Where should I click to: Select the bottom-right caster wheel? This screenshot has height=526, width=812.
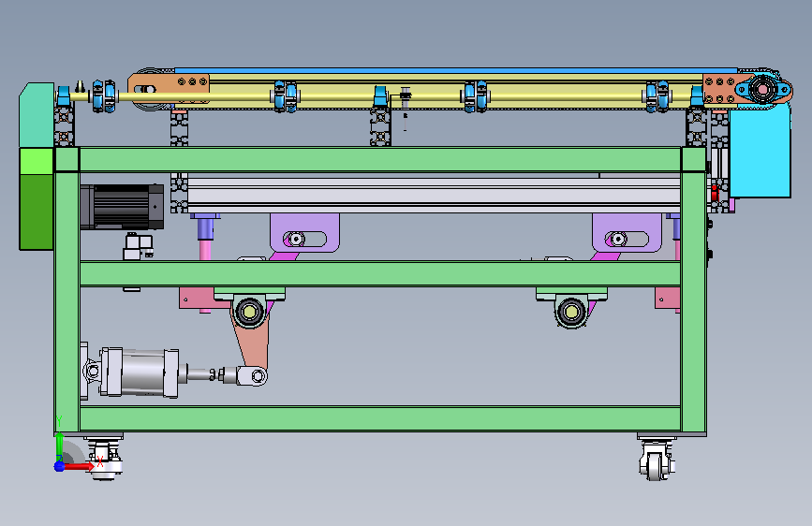(x=656, y=459)
